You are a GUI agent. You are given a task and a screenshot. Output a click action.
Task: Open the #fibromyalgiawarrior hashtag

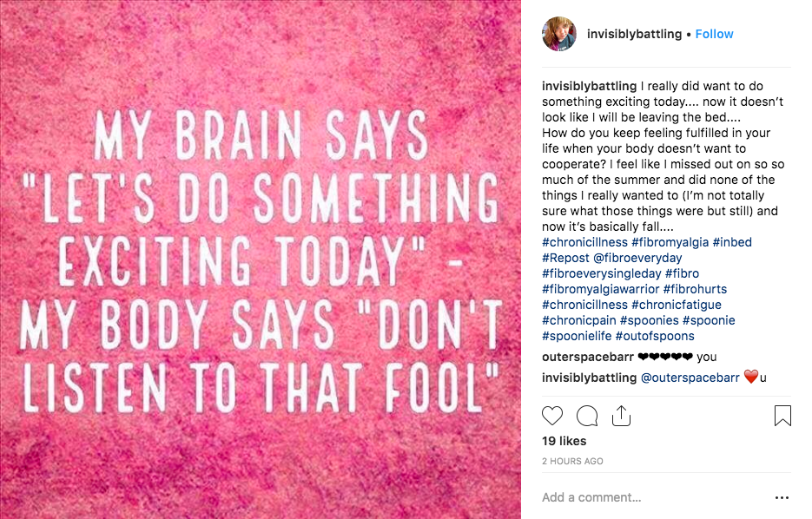(x=600, y=289)
